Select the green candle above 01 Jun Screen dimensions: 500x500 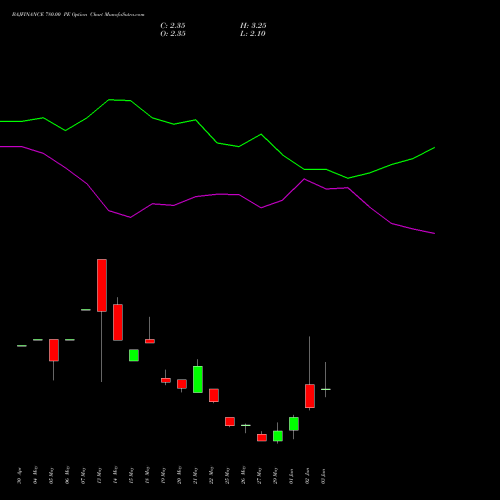tap(294, 424)
